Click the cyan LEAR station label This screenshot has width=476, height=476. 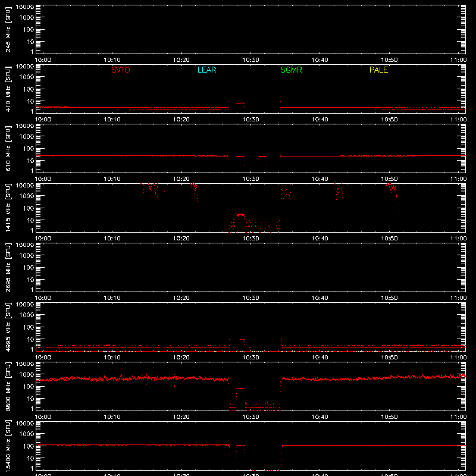[x=206, y=70]
